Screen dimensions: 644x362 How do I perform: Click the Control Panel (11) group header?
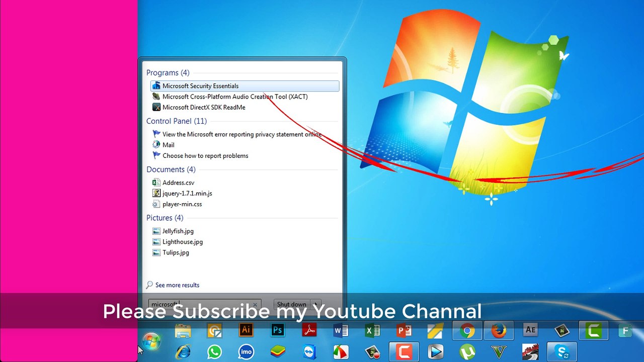[177, 121]
